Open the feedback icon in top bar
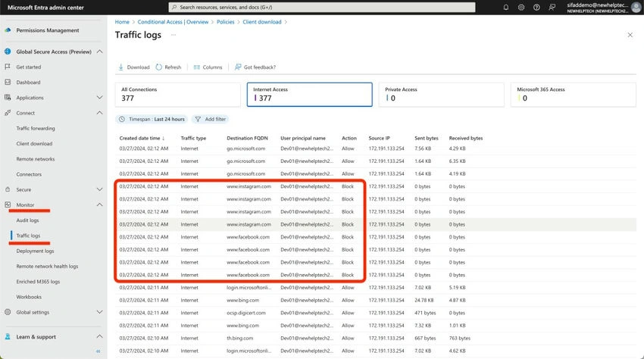The width and height of the screenshot is (644, 359). tap(552, 7)
